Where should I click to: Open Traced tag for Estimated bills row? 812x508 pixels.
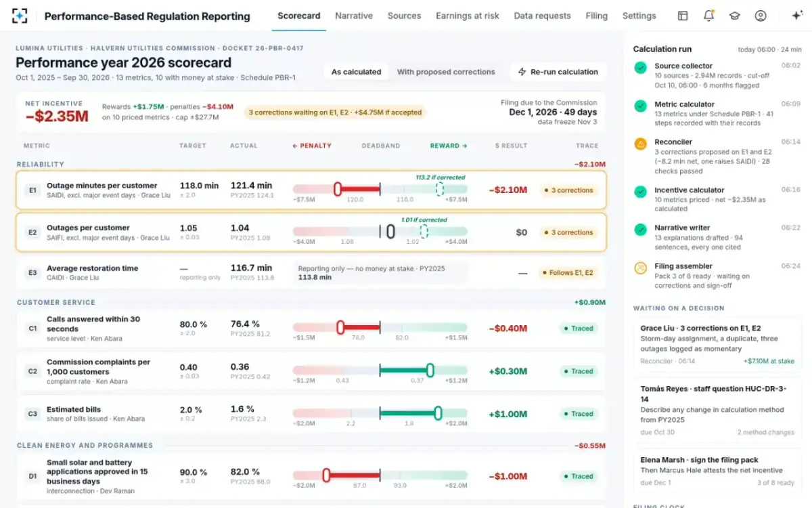(x=579, y=414)
